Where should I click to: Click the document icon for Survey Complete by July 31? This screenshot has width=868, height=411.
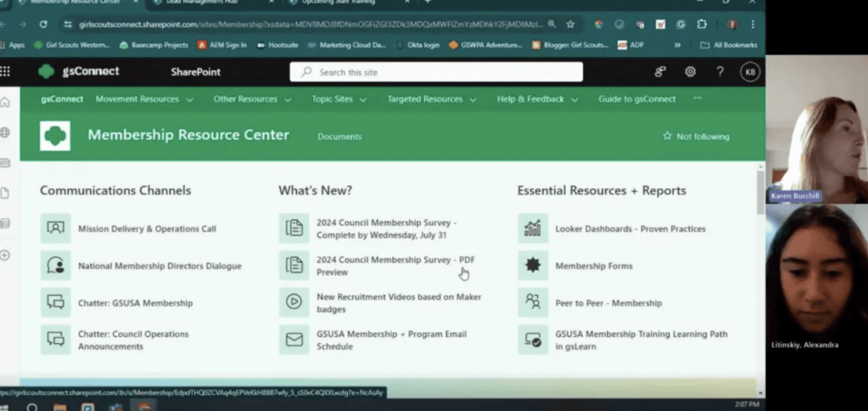point(294,228)
